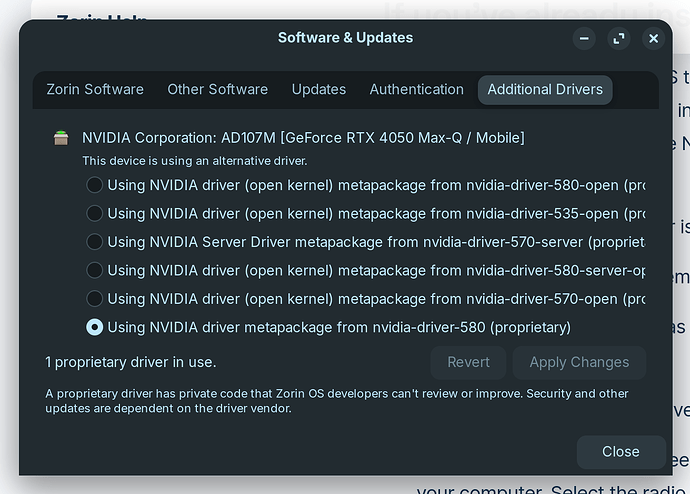The image size is (690, 494).
Task: Close the window using the title bar X
Action: [653, 39]
